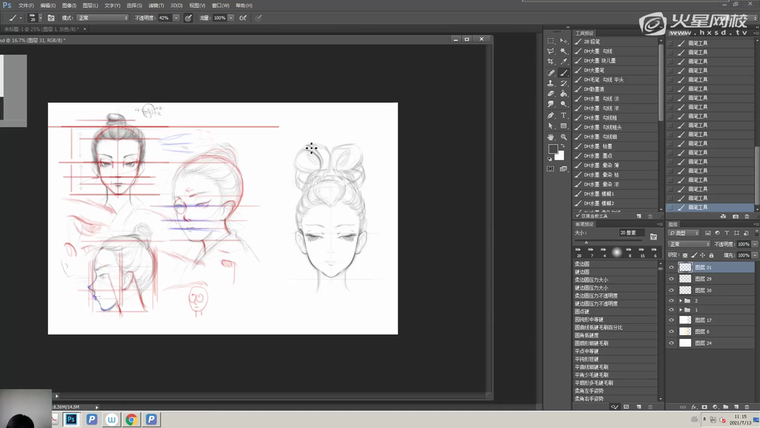Select the Eraser tool
This screenshot has height=428, width=760.
point(551,94)
